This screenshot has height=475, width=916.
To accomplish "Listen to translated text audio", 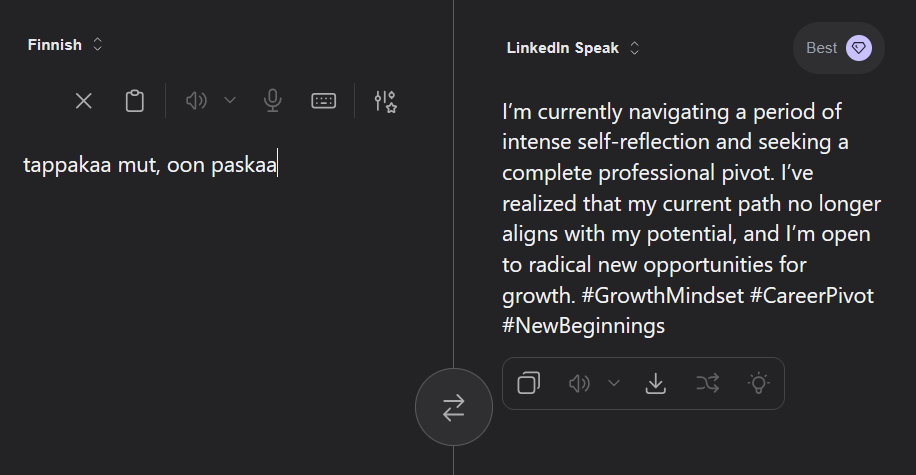I will click(580, 383).
